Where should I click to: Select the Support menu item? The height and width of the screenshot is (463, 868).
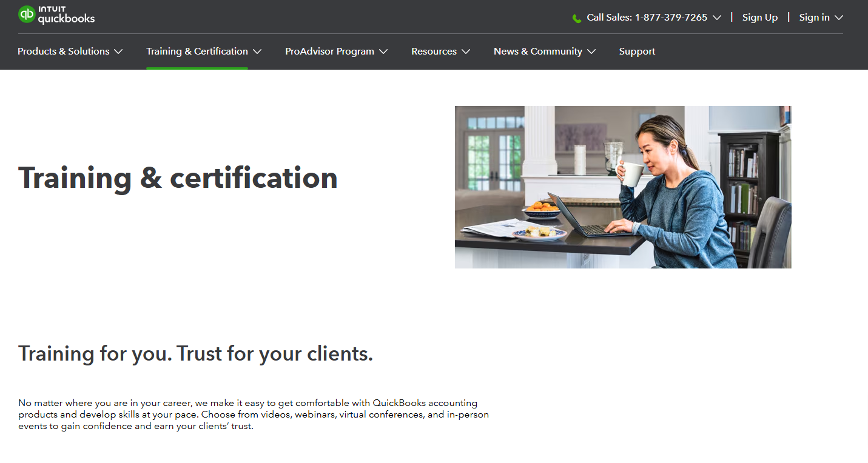[x=637, y=52]
